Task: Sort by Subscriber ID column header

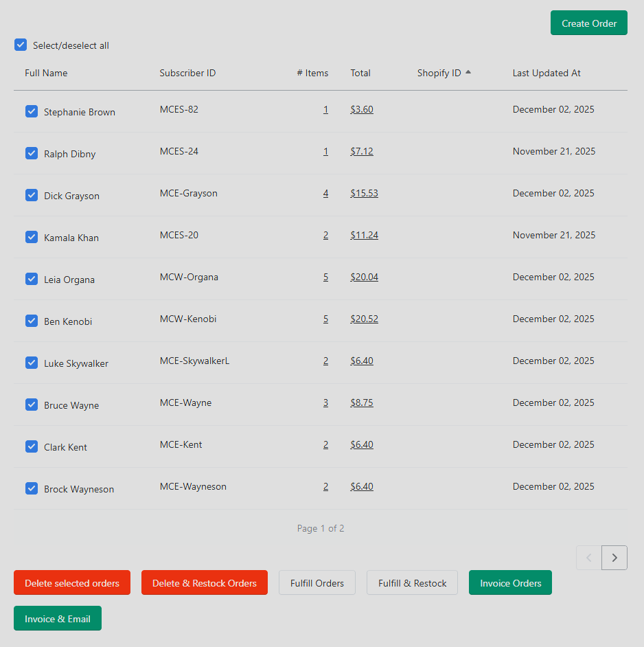Action: click(187, 73)
